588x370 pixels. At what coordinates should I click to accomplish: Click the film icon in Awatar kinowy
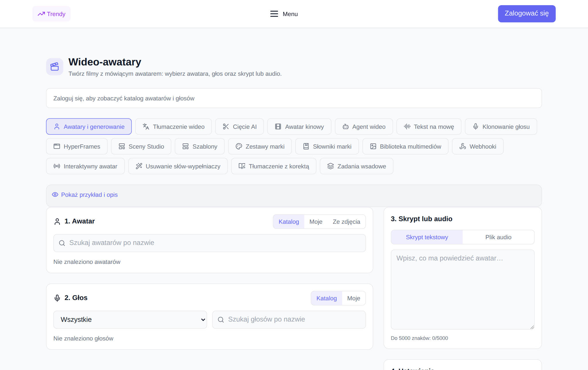278,126
